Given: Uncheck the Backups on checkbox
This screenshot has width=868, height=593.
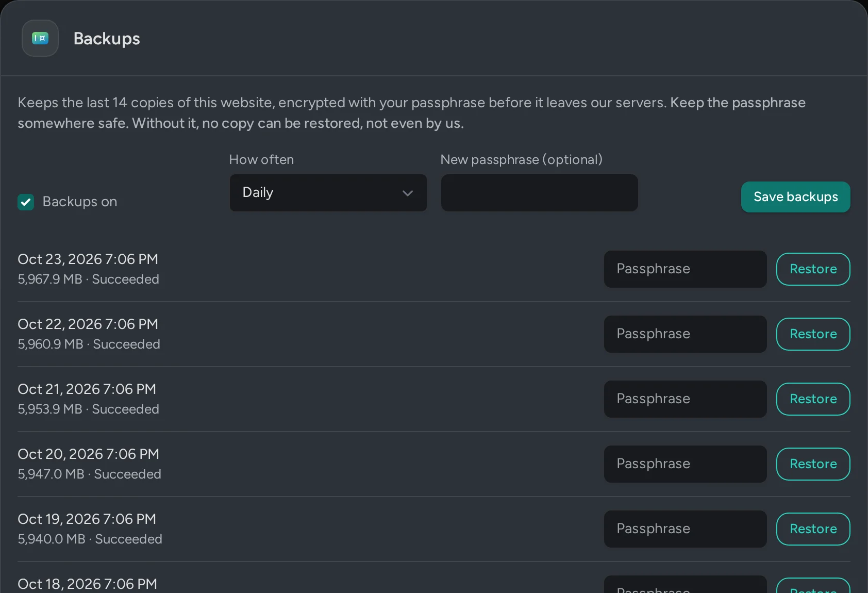Looking at the screenshot, I should tap(26, 202).
